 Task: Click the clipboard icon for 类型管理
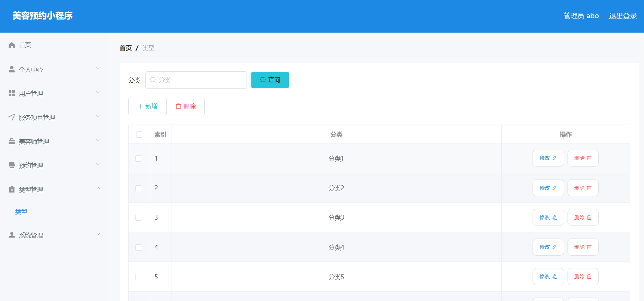(12, 189)
